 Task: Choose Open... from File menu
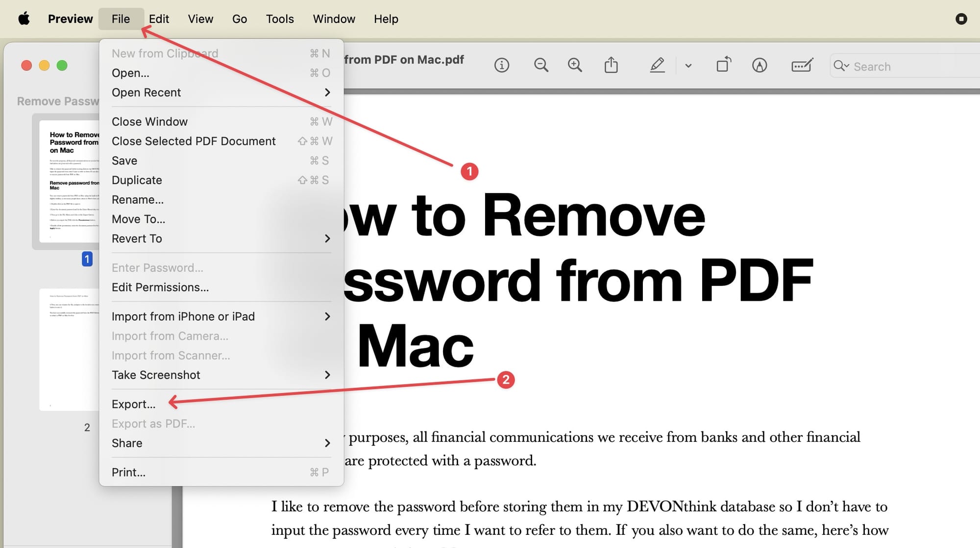(x=221, y=73)
